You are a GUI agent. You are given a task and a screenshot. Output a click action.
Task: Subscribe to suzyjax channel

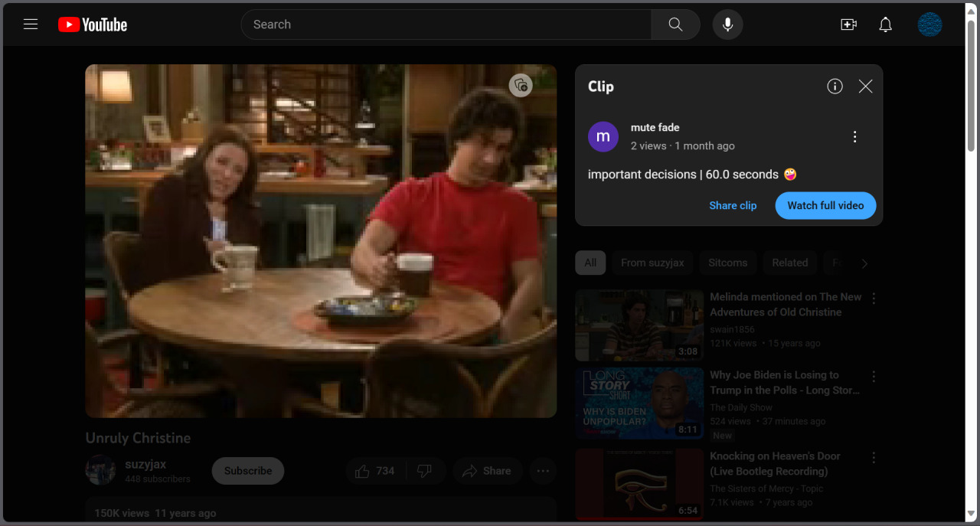248,471
